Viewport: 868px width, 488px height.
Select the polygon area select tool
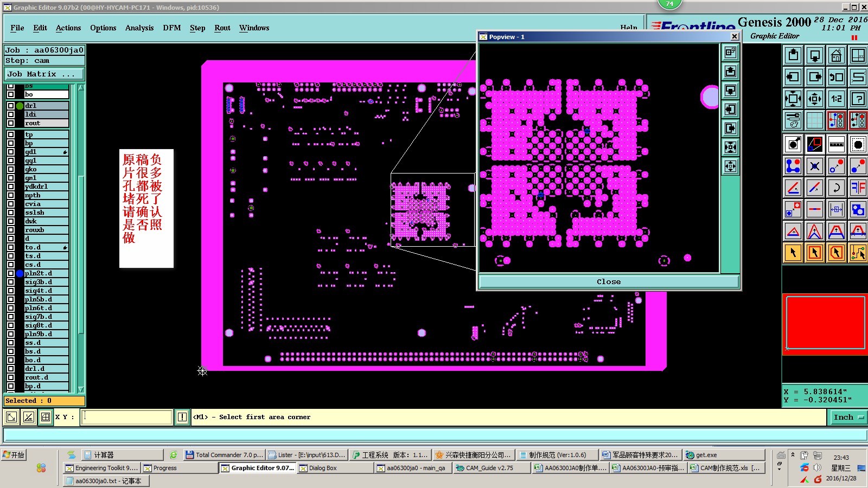(837, 253)
